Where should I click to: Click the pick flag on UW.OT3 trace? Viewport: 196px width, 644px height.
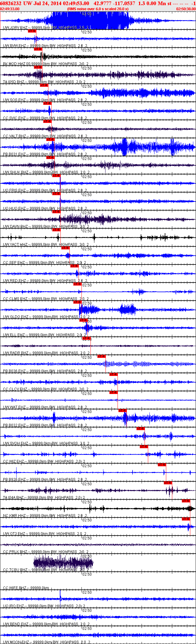click(186, 519)
